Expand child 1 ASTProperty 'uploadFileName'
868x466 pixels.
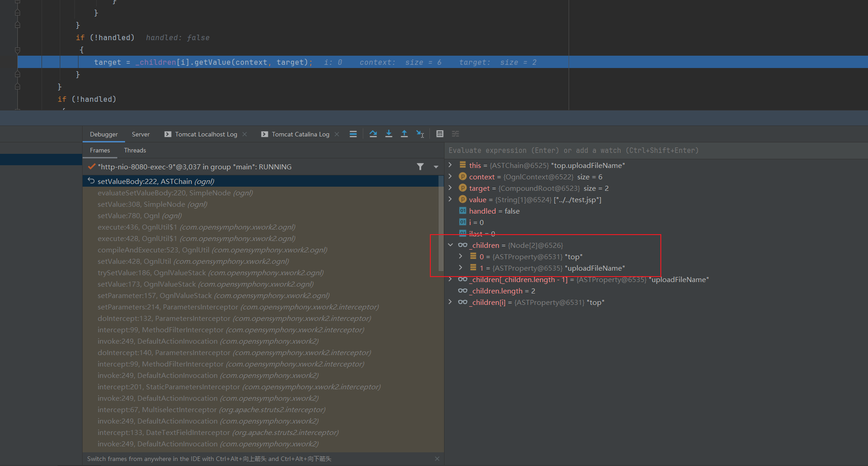click(x=461, y=268)
